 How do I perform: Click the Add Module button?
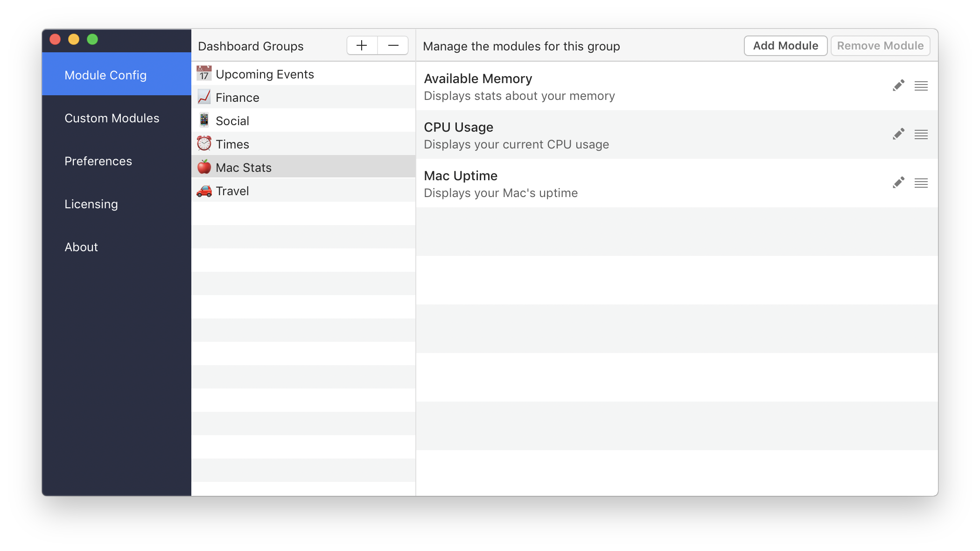[x=784, y=45]
